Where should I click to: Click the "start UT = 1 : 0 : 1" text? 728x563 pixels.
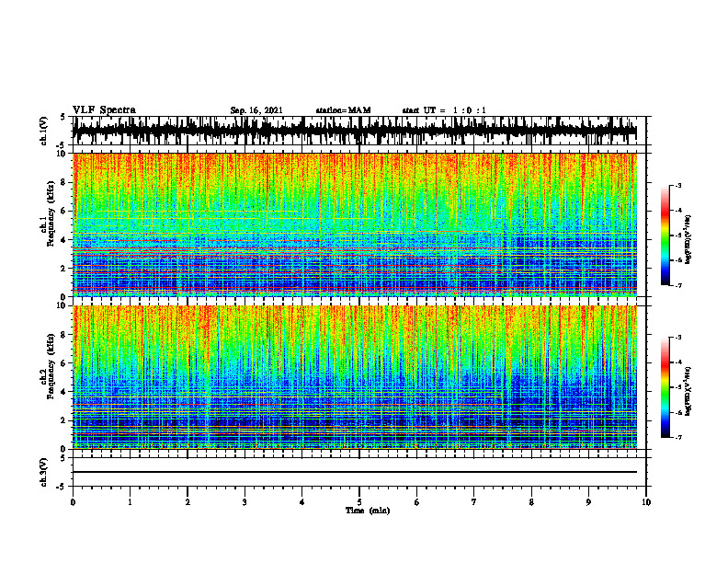click(444, 110)
